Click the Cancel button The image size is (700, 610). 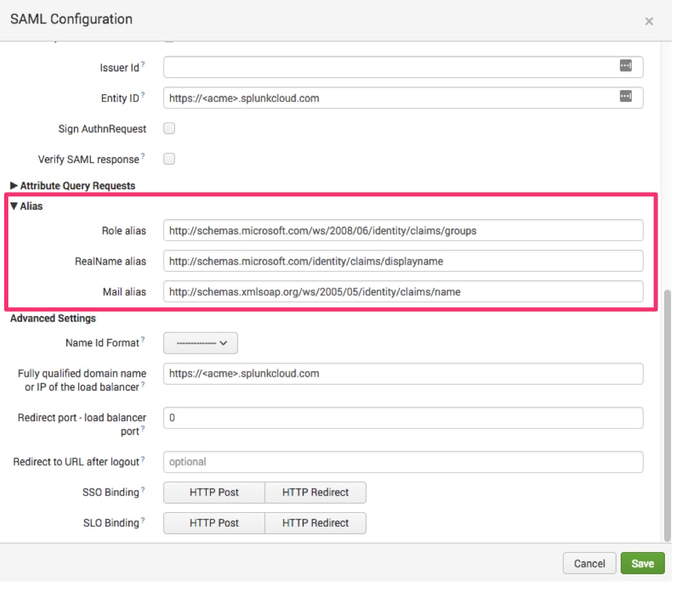pyautogui.click(x=589, y=564)
